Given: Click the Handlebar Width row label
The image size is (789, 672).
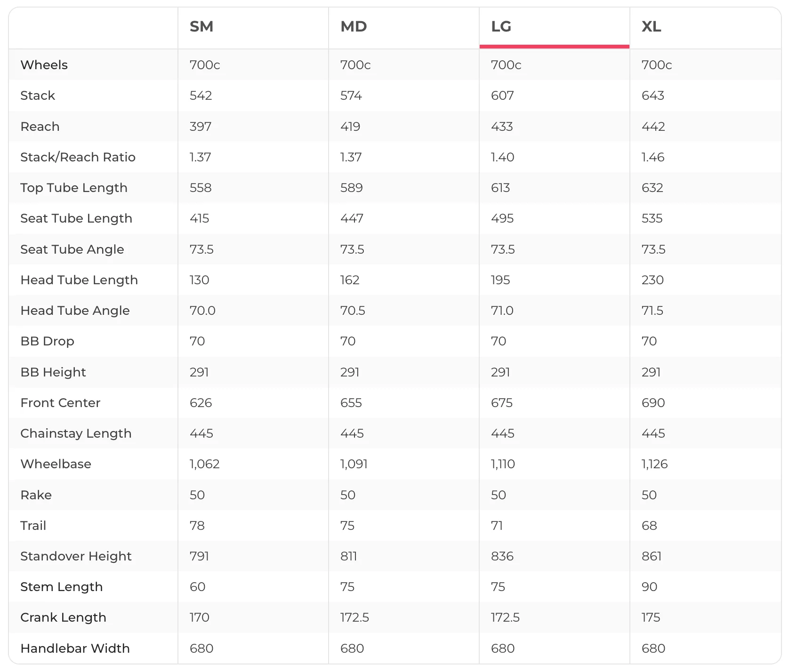Looking at the screenshot, I should (x=75, y=648).
